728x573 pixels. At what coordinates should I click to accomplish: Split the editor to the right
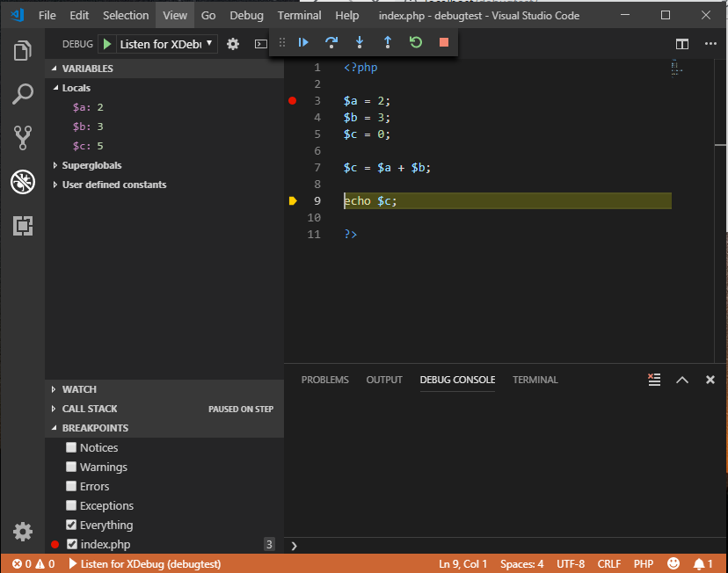[x=682, y=44]
